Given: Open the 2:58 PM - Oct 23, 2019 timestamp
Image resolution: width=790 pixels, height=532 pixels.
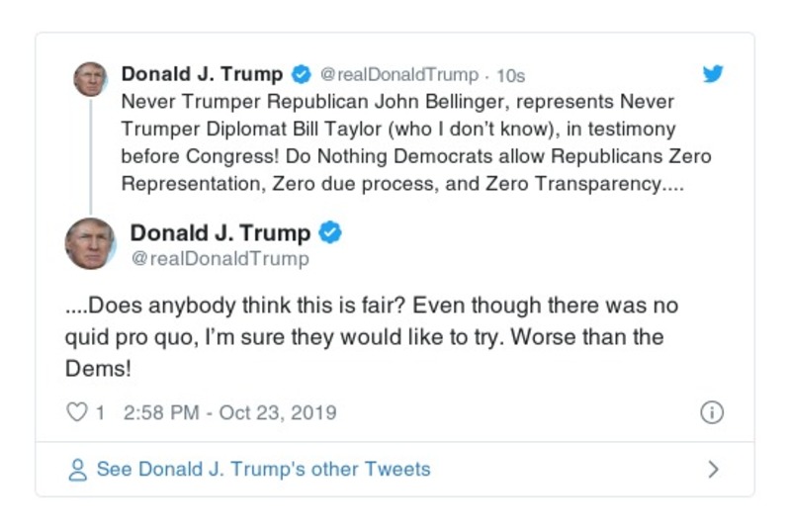Looking at the screenshot, I should (x=229, y=412).
